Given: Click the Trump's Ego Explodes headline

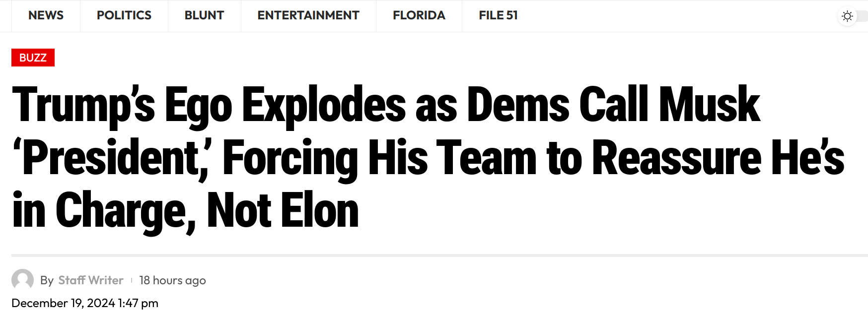Looking at the screenshot, I should click(428, 158).
